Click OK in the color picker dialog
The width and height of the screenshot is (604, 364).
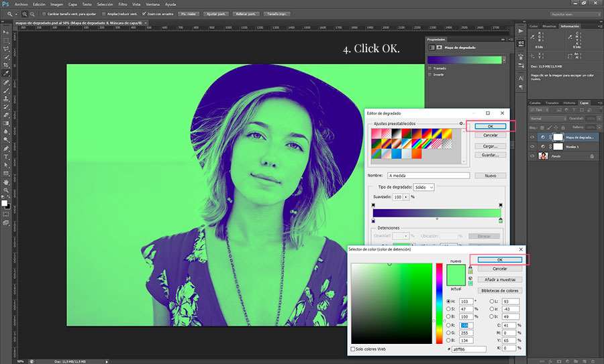499,259
